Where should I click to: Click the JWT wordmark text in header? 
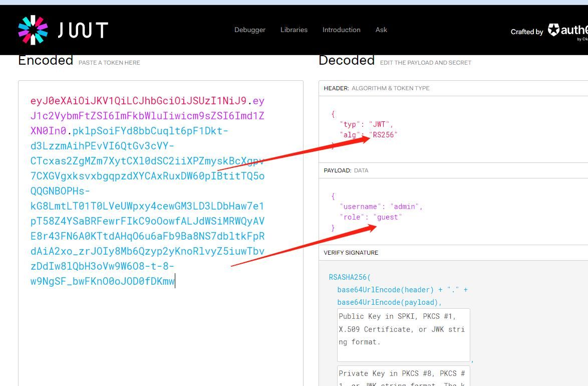pos(83,30)
